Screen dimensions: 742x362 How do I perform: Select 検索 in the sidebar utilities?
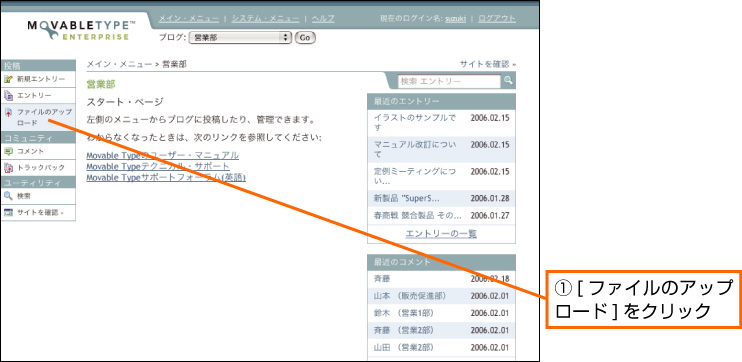[x=24, y=196]
